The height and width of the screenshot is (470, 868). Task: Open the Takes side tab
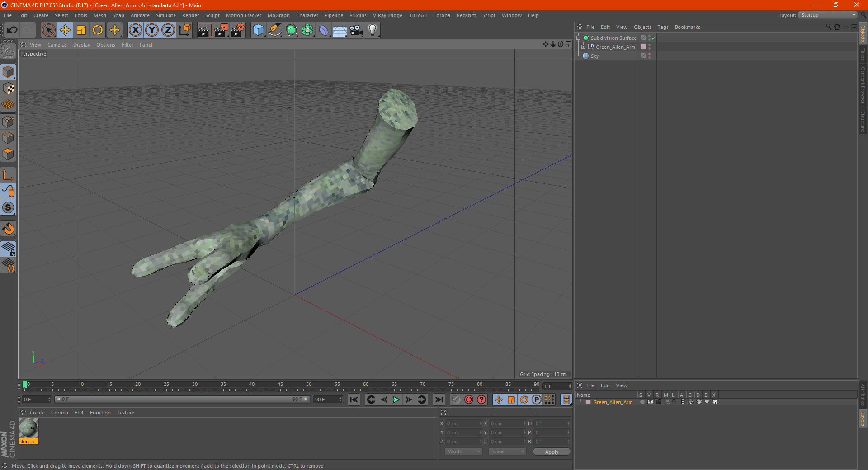pyautogui.click(x=863, y=54)
